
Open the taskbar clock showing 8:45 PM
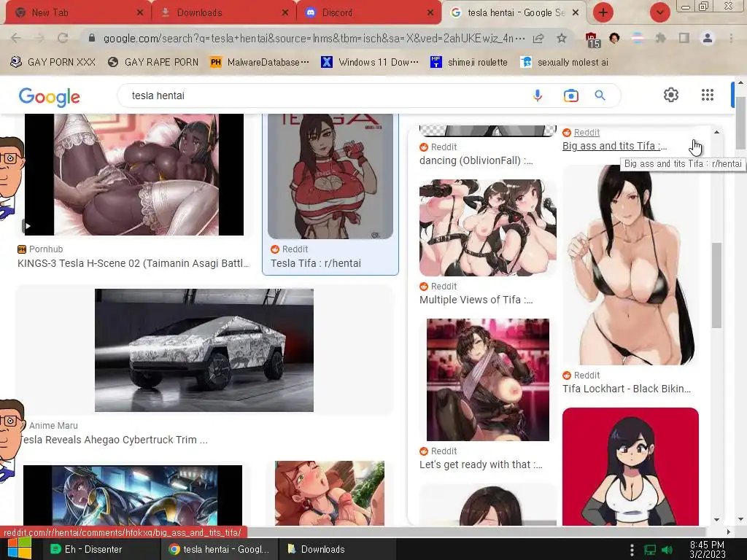tap(708, 549)
